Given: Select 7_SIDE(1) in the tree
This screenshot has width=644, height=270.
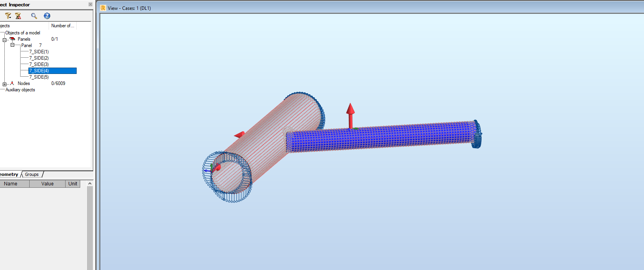Looking at the screenshot, I should pyautogui.click(x=39, y=52).
